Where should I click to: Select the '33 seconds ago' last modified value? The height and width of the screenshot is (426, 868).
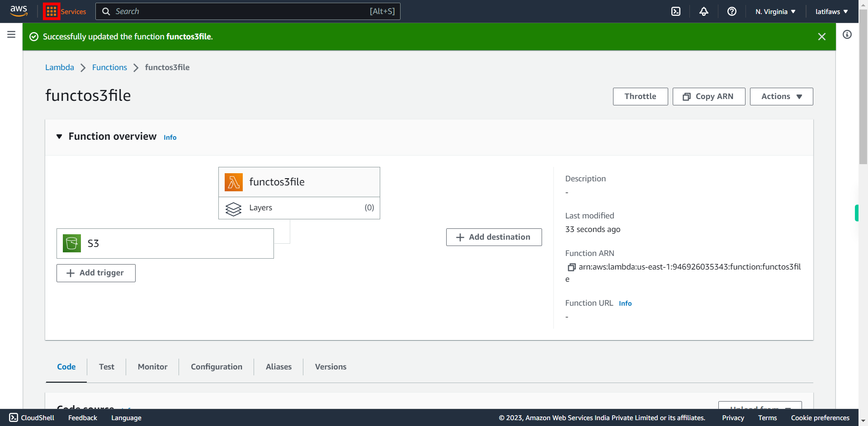tap(593, 229)
